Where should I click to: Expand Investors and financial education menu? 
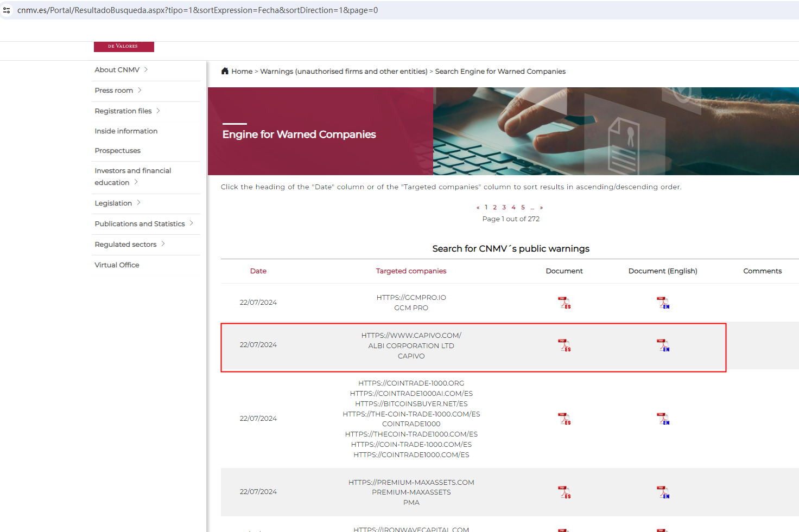coord(133,177)
